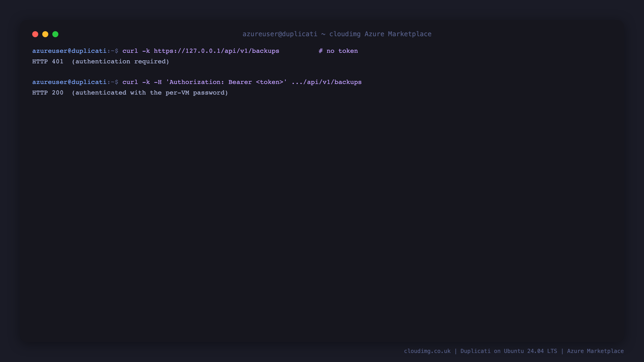Click the '.../api/v1/backups' path in second command
The width and height of the screenshot is (644, 362).
pyautogui.click(x=327, y=82)
